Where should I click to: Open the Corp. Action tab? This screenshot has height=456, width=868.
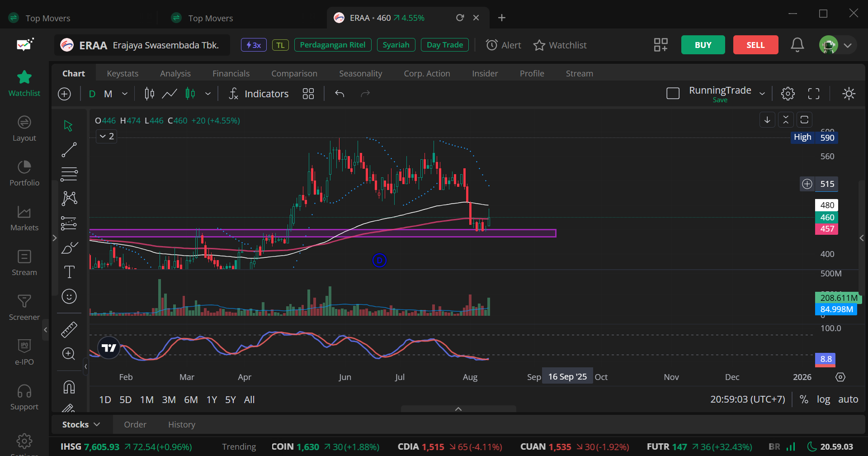pyautogui.click(x=427, y=73)
